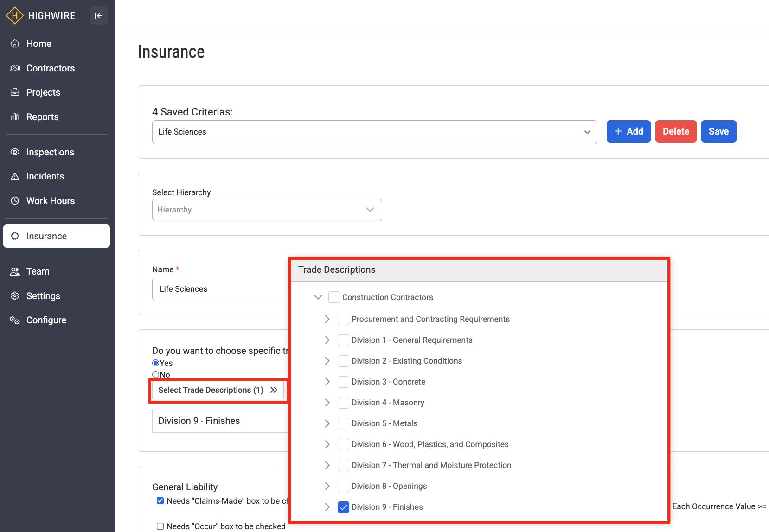The width and height of the screenshot is (769, 532).
Task: Click the blue Add button
Action: (628, 132)
